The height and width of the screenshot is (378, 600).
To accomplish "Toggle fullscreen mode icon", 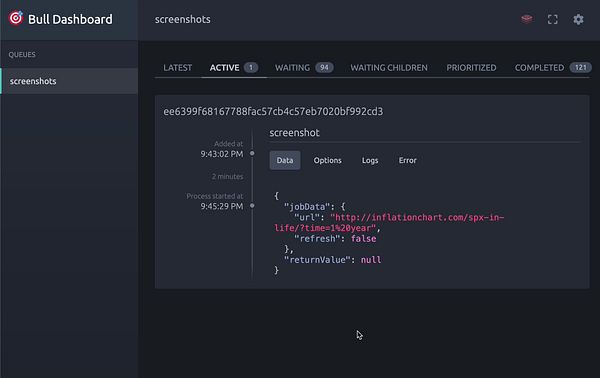I will pos(553,20).
